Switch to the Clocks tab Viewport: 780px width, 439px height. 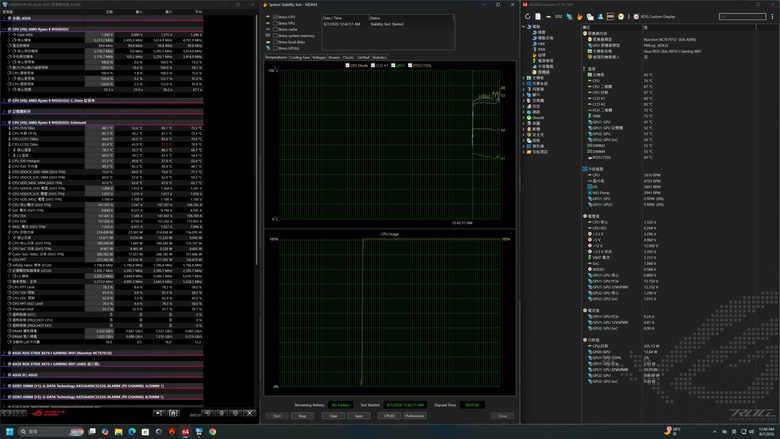(x=348, y=58)
